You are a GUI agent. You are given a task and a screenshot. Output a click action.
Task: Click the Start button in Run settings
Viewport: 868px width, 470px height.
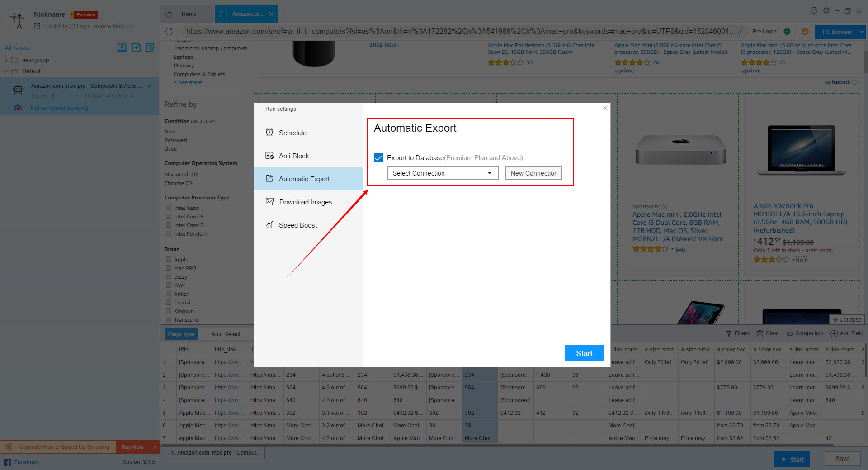point(584,353)
